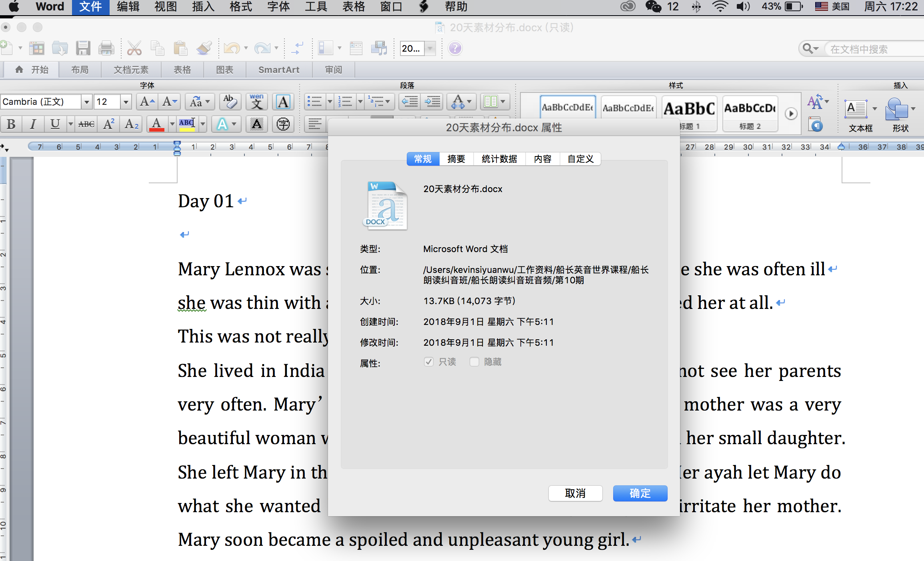924x561 pixels.
Task: Toggle the read-only 只读 checkbox
Action: 429,362
